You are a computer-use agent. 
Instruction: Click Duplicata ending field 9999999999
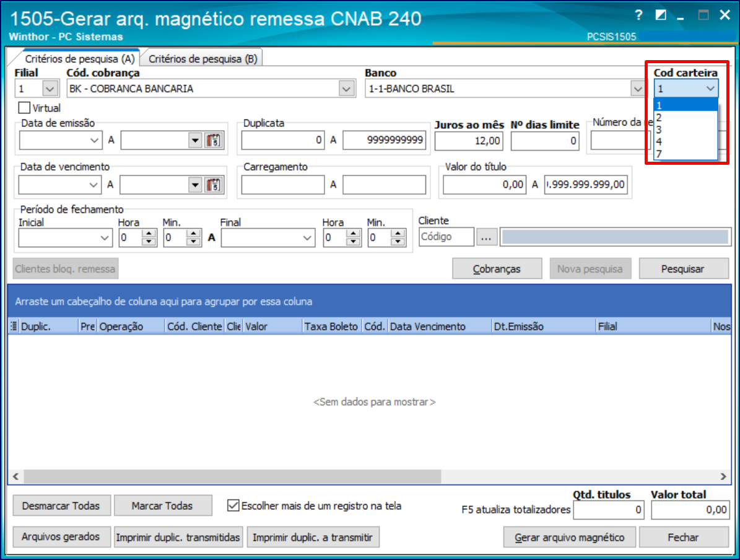coord(384,140)
